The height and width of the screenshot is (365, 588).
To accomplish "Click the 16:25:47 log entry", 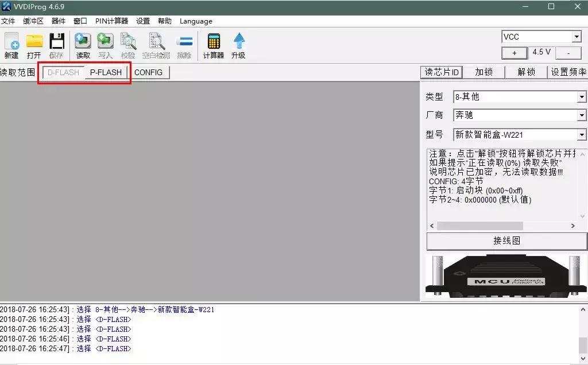I will tap(65, 348).
